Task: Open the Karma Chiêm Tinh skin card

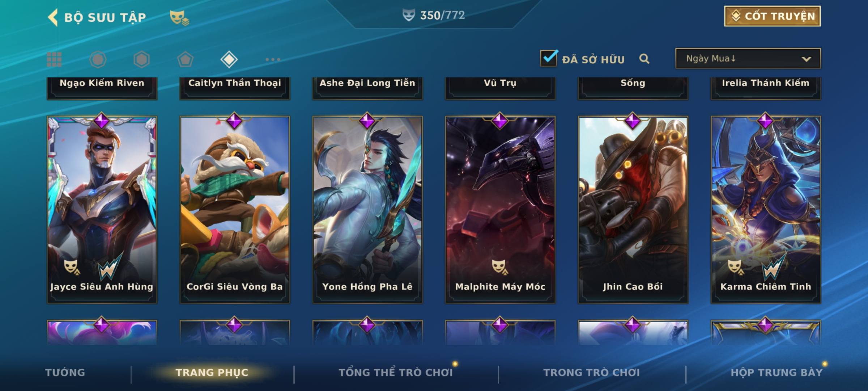Action: click(x=766, y=210)
